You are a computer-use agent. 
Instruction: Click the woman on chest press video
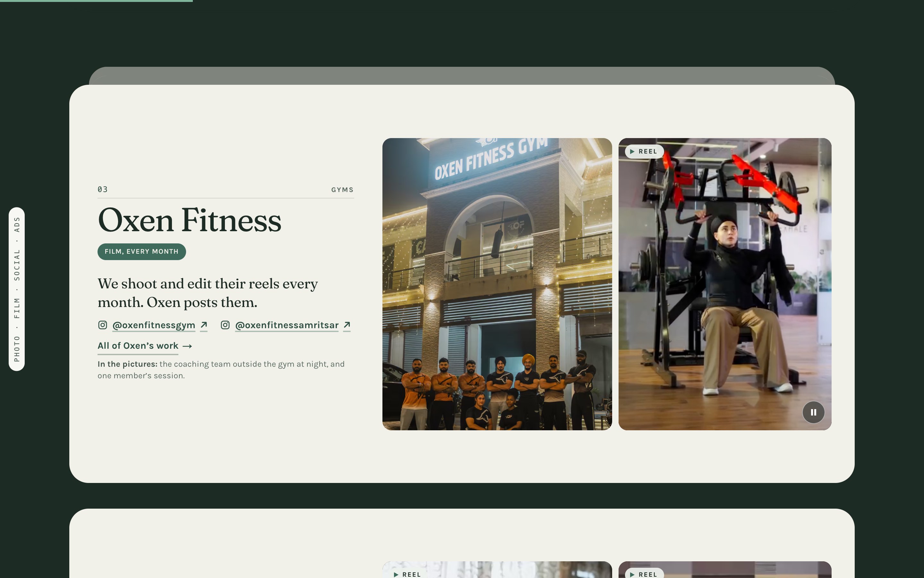coord(725,284)
